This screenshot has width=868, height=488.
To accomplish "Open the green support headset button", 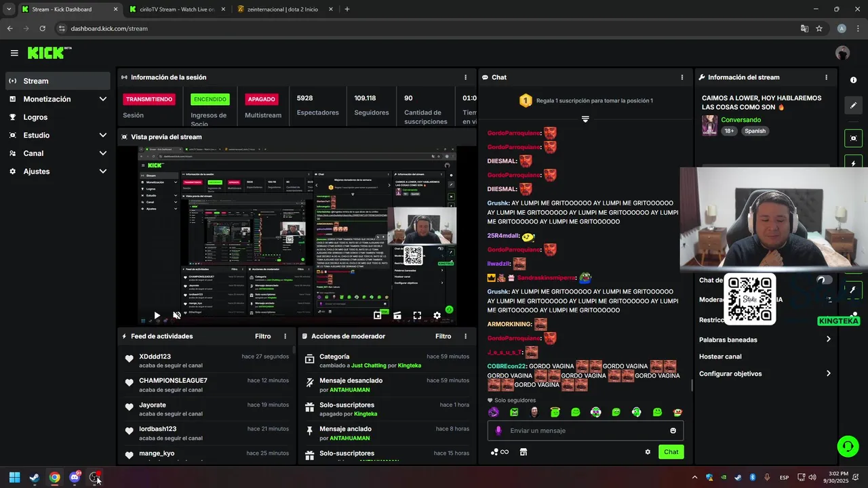I will coord(848,446).
